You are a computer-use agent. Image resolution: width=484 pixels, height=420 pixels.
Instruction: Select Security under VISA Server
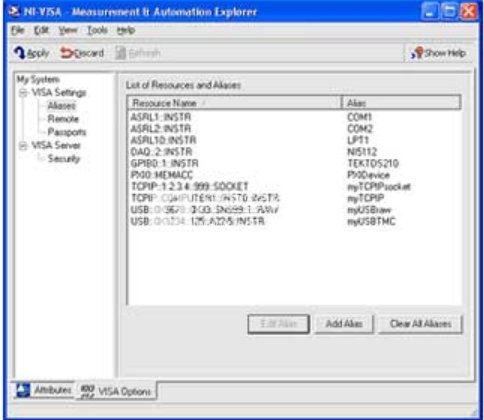click(64, 158)
